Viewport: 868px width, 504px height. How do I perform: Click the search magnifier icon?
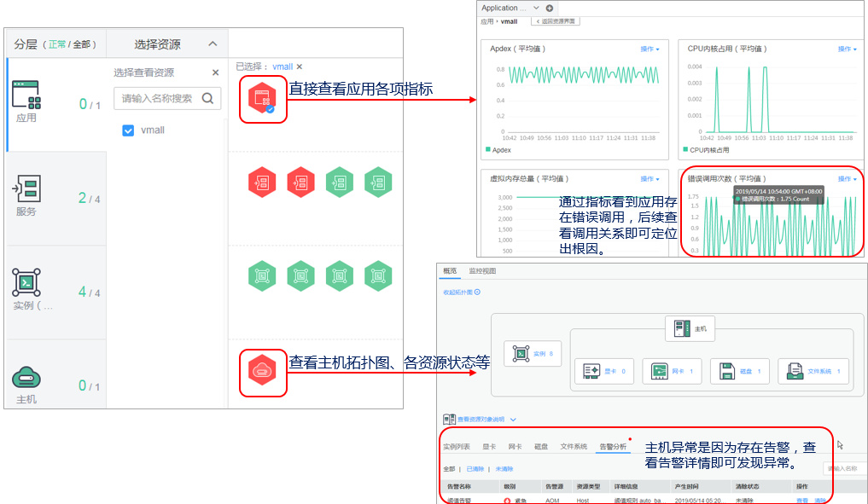tap(207, 98)
